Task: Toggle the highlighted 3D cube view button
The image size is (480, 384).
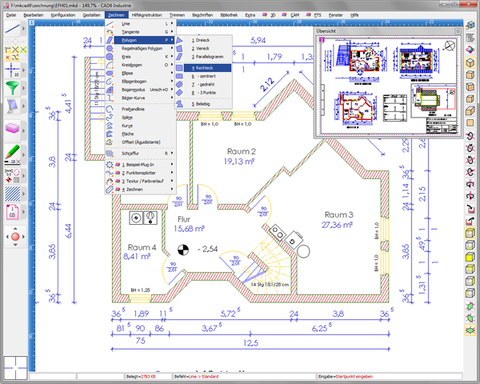Action: click(470, 63)
